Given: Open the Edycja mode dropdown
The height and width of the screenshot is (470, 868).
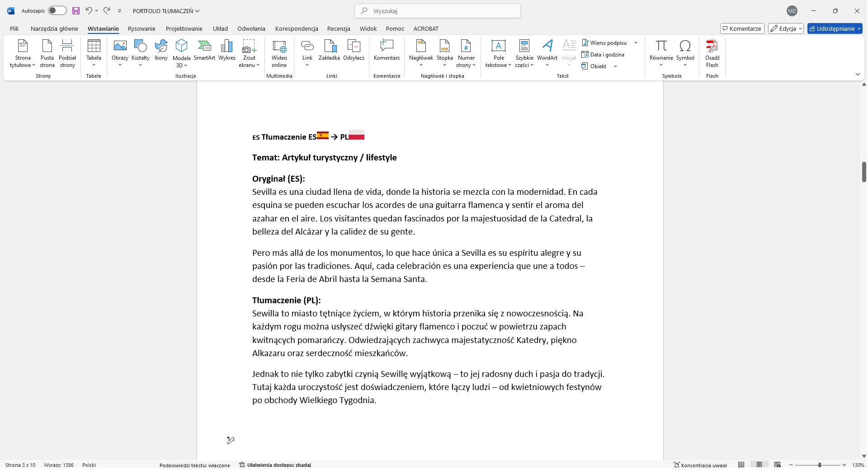Looking at the screenshot, I should [786, 28].
